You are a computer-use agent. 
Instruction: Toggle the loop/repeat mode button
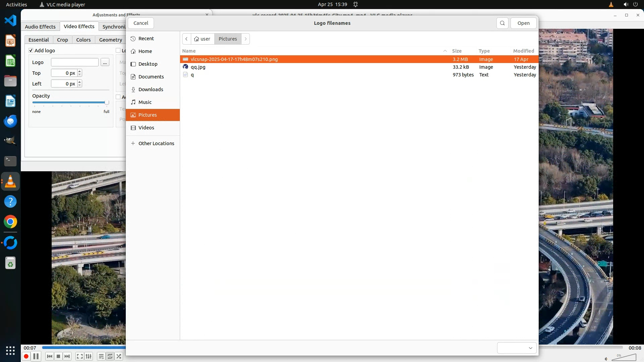click(110, 356)
